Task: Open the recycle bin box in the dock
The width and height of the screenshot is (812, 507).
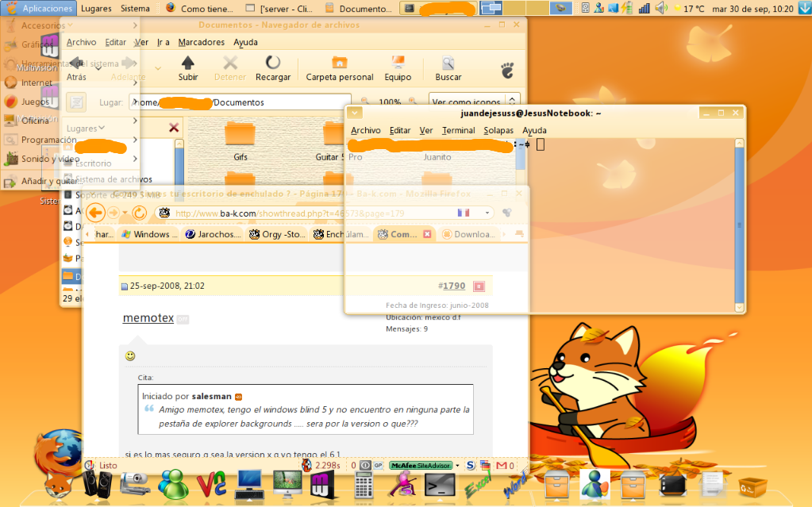Action: point(752,487)
